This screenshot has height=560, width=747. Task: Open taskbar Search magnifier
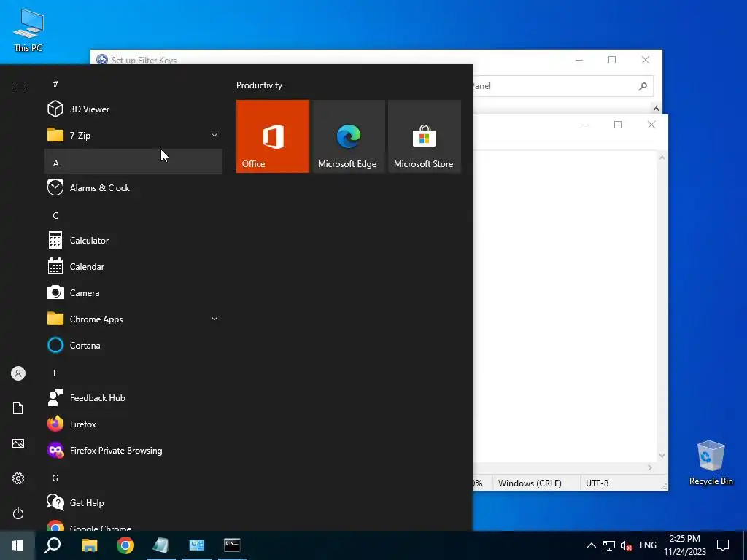(53, 545)
